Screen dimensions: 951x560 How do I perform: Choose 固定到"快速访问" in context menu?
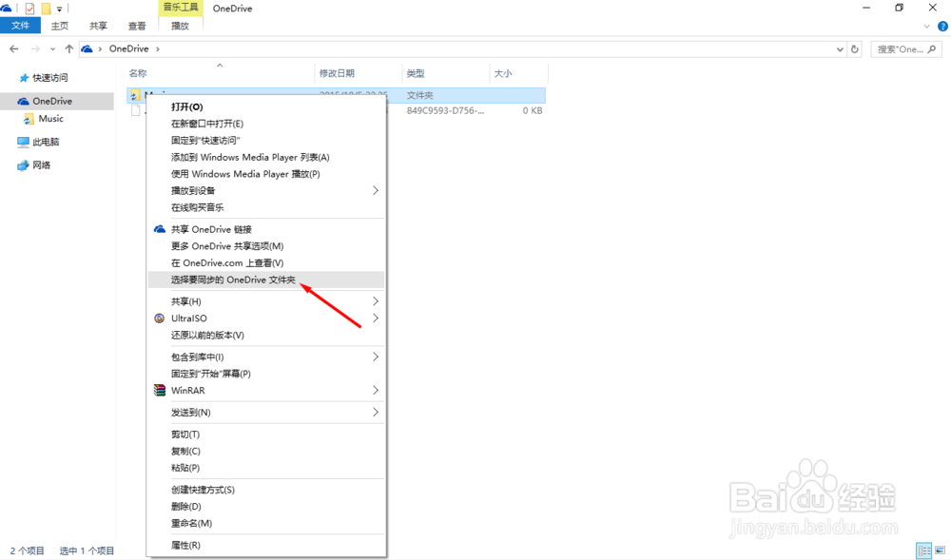click(265, 141)
